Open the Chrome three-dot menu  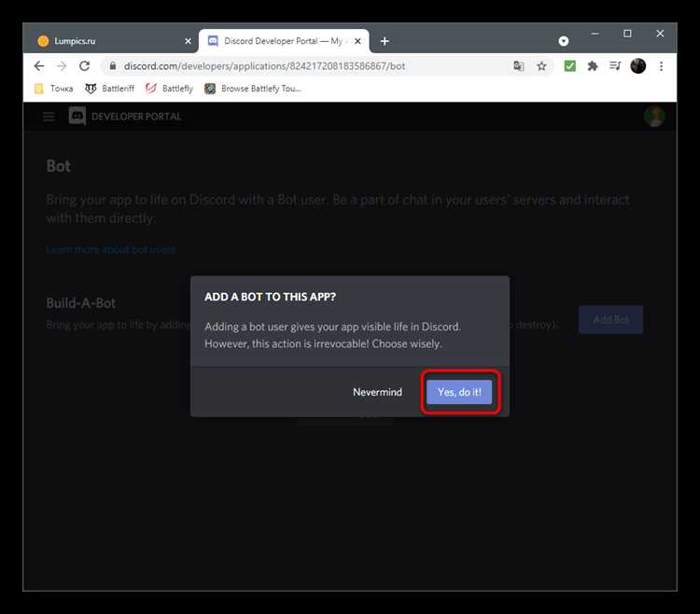point(661,66)
